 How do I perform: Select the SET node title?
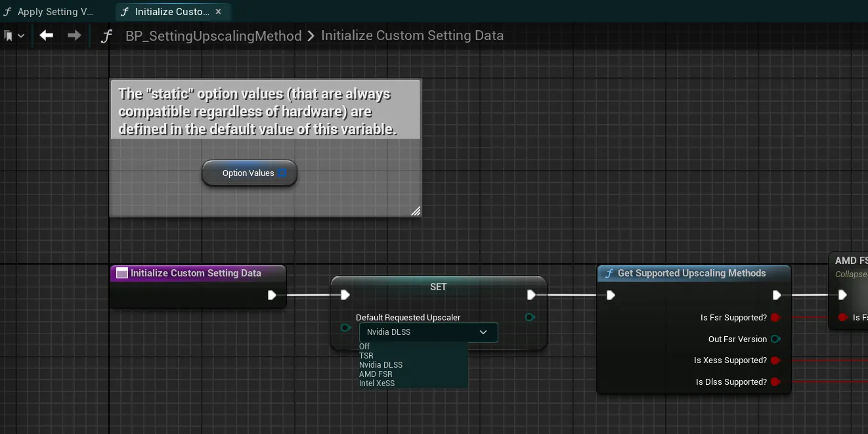[438, 287]
